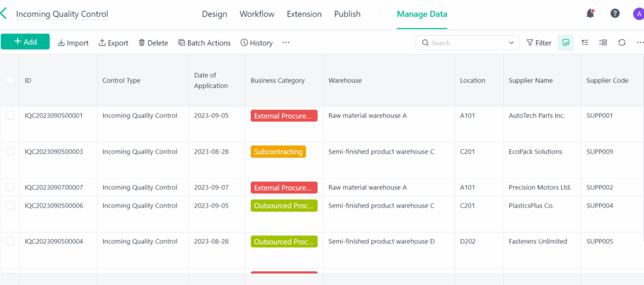Switch to the Workflow tab
The image size is (644, 285).
(257, 14)
